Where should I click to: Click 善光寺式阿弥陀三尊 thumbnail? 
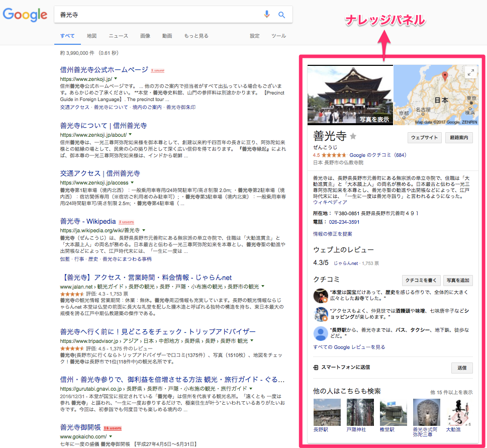(426, 412)
